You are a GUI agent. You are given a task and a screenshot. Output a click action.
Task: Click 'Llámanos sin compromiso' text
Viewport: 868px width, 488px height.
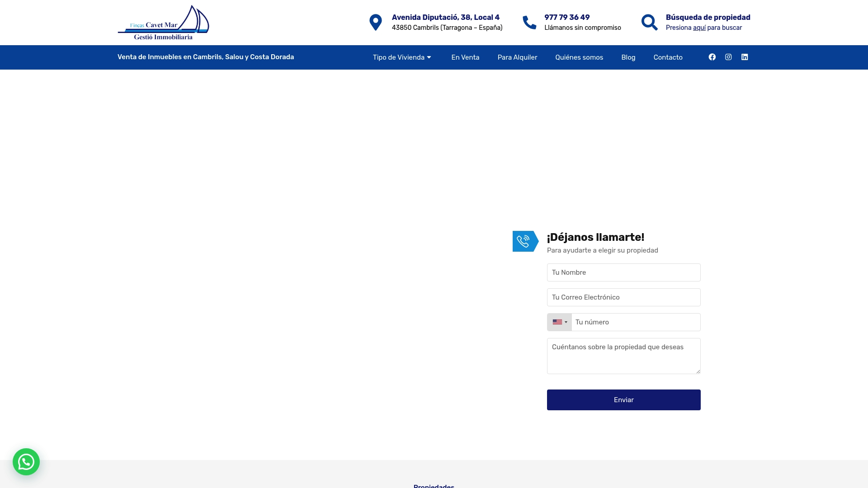(583, 28)
